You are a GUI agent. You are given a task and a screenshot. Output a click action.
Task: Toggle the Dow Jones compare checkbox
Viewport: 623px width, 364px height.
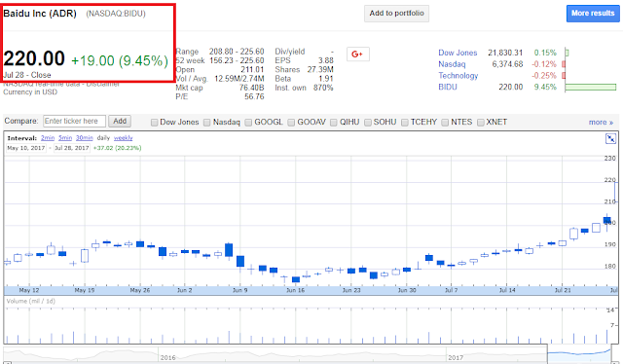point(155,123)
